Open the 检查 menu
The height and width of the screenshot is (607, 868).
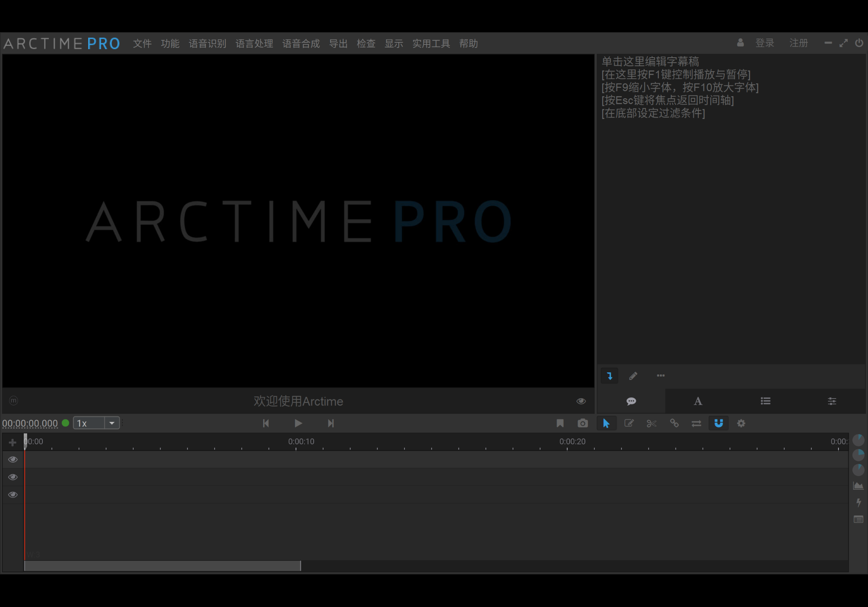366,44
